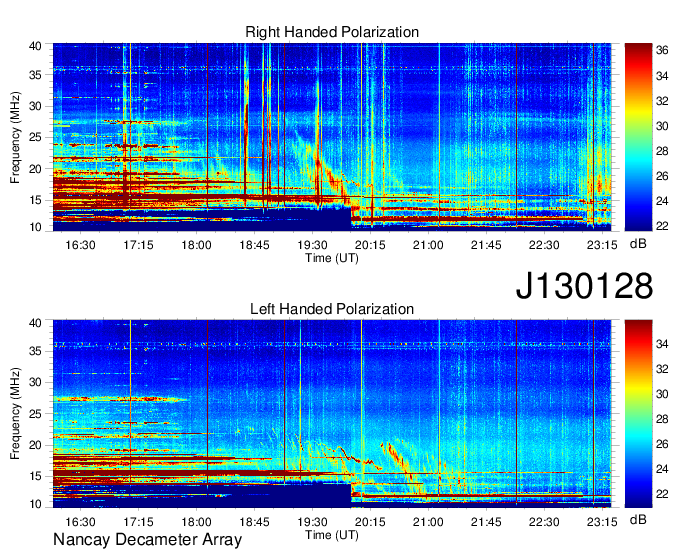Click 21:45 time tick under Left Handed plot
The image size is (680, 552).
[486, 522]
